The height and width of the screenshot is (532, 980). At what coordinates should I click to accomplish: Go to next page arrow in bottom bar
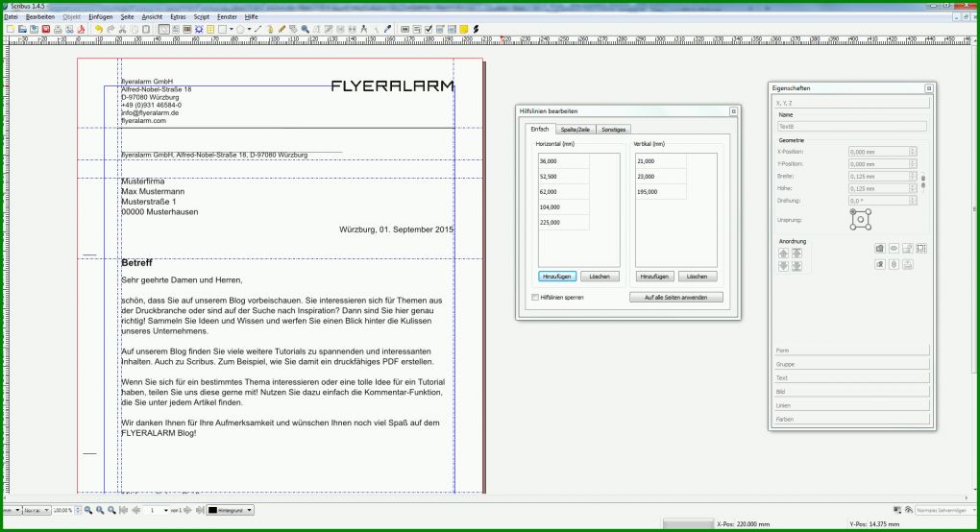[187, 510]
